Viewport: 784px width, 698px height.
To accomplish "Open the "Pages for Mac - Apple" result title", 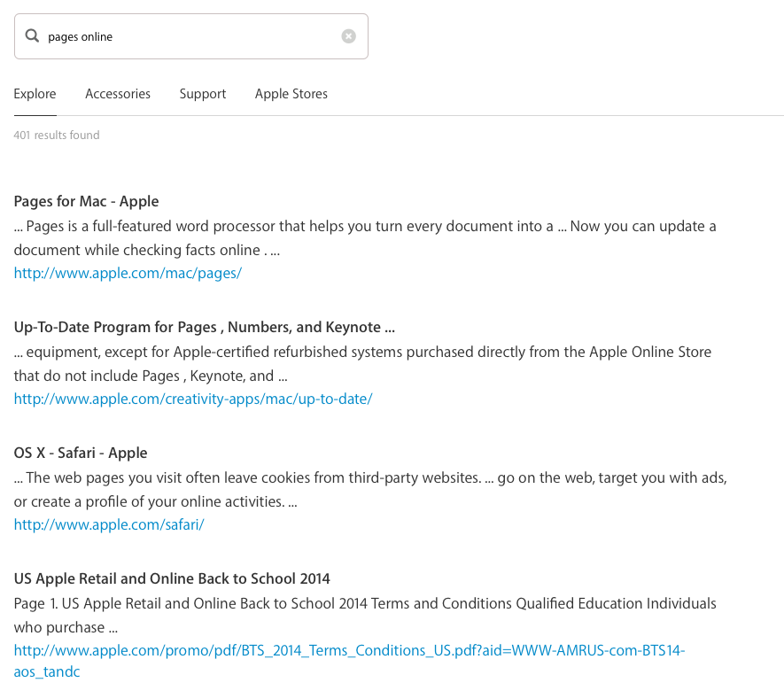I will point(86,201).
